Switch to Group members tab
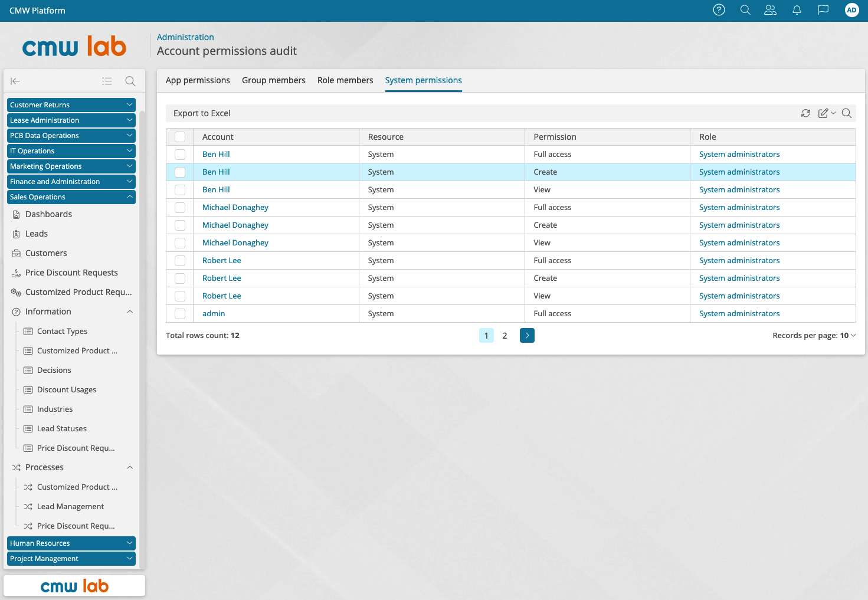 tap(274, 80)
